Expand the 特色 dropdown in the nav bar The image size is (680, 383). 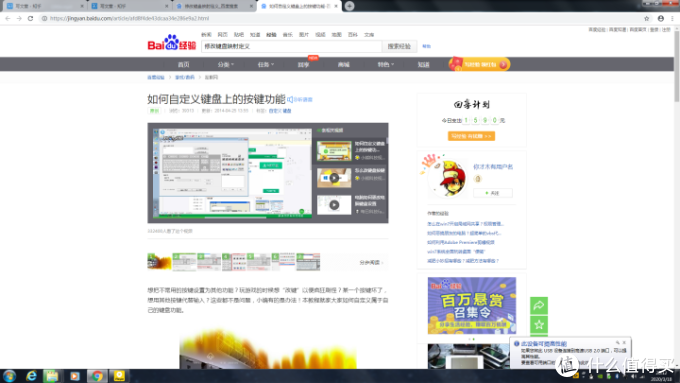[386, 65]
